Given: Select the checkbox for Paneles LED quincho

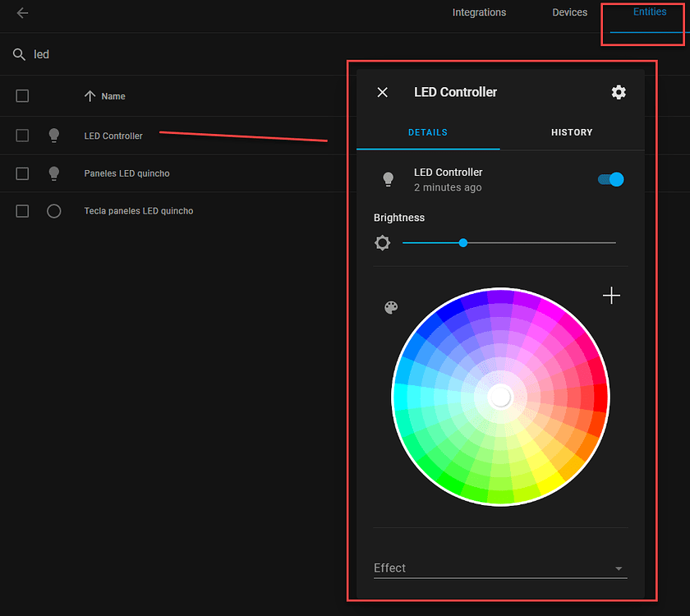Looking at the screenshot, I should pyautogui.click(x=22, y=173).
